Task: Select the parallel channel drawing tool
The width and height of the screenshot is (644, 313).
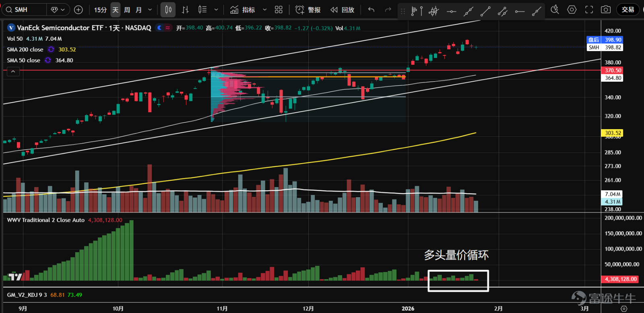Action: point(502,11)
